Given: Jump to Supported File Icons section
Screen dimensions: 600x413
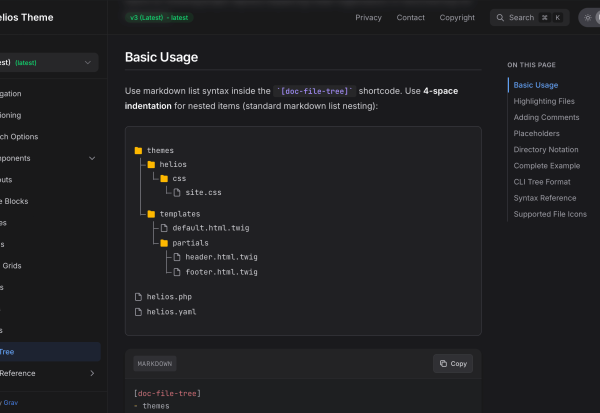Looking at the screenshot, I should 550,214.
